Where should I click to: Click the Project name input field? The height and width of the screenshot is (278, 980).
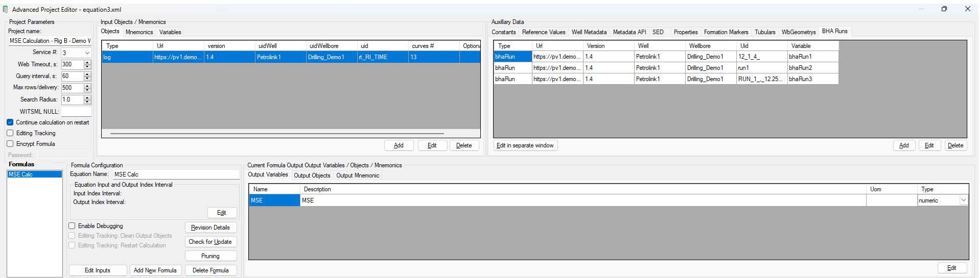tap(50, 41)
